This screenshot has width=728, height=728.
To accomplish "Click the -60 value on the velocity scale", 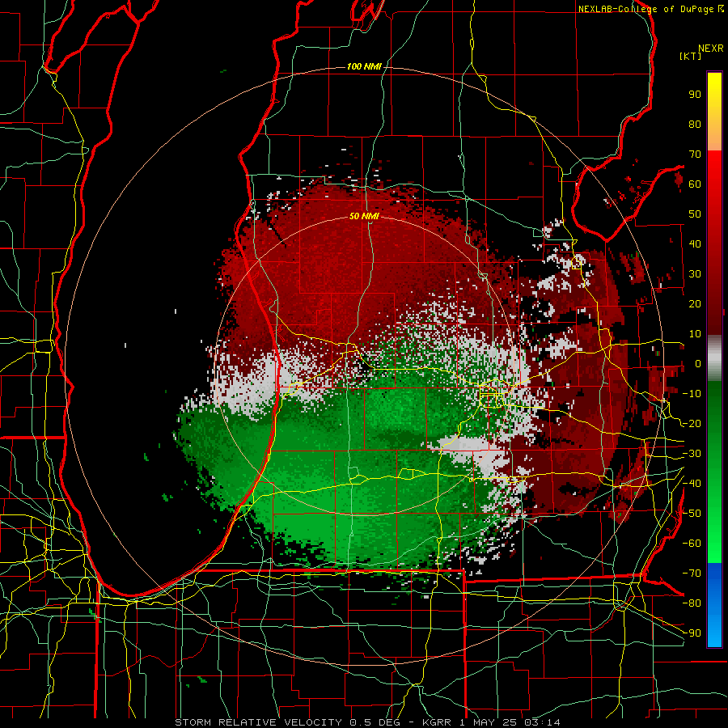I will coord(692,544).
